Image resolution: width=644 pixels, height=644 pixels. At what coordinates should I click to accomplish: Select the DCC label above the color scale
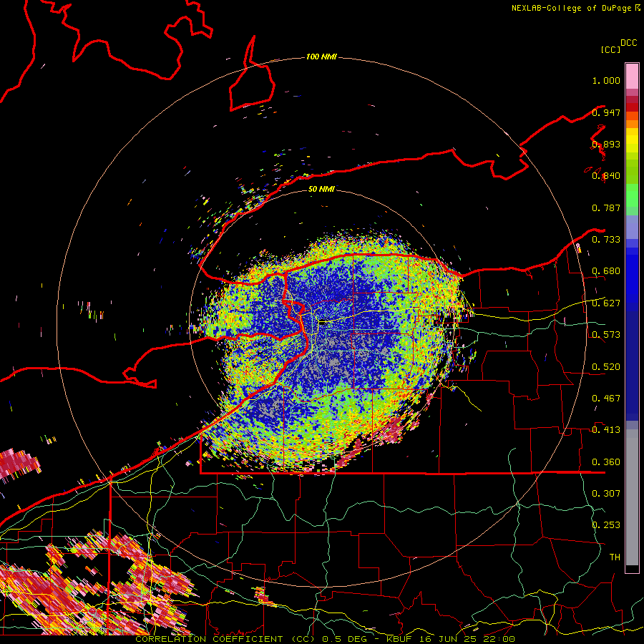click(x=629, y=43)
